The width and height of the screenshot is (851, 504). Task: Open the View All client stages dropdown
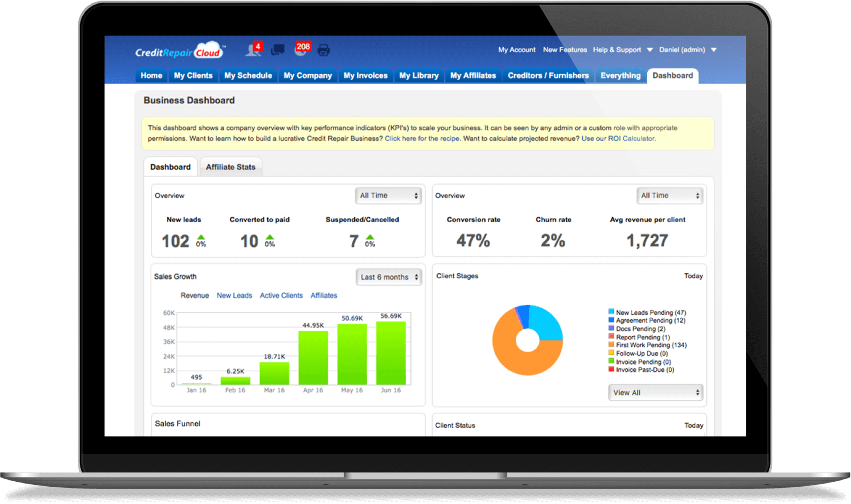click(x=655, y=393)
